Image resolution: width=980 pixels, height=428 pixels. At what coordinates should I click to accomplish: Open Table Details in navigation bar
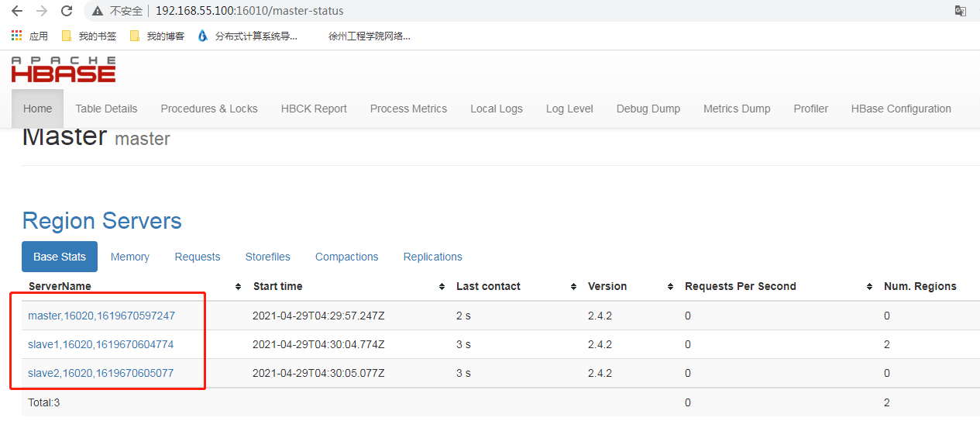tap(106, 109)
